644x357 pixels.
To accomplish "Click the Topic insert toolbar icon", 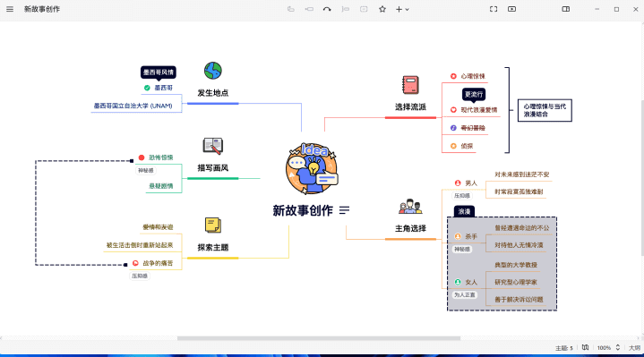I will (291, 9).
